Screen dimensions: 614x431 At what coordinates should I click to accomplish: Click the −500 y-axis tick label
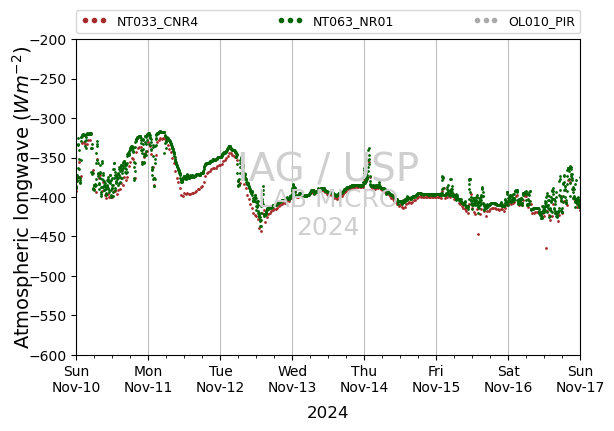50,277
